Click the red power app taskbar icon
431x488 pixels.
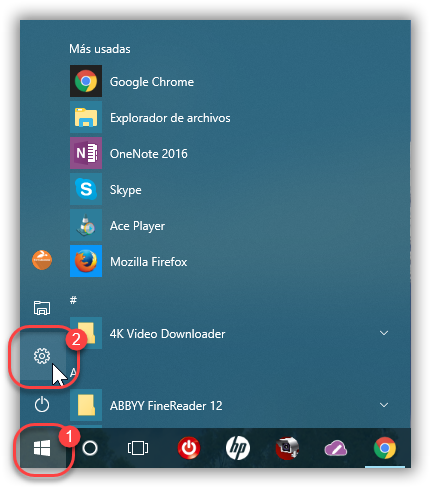(189, 448)
